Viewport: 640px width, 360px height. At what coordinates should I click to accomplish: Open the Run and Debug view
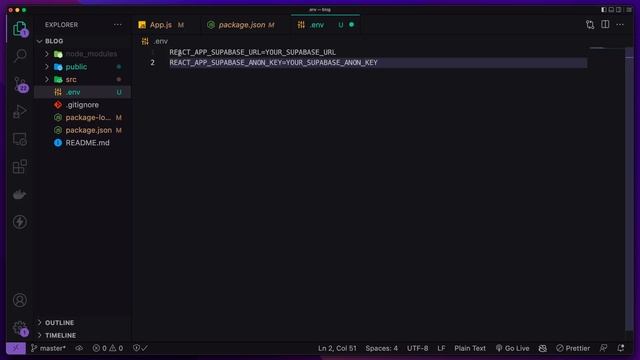click(20, 111)
